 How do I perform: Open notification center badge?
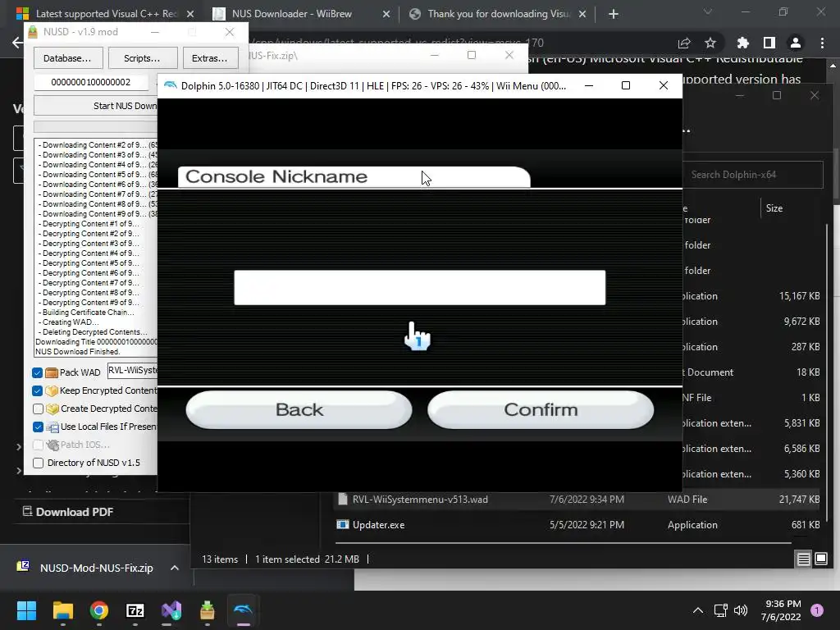point(817,610)
